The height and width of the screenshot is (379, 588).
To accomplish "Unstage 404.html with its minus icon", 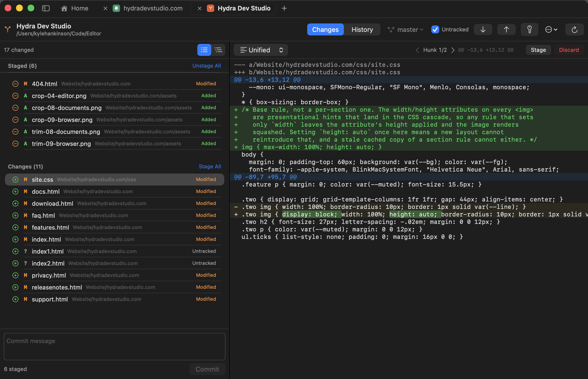I will (x=15, y=84).
